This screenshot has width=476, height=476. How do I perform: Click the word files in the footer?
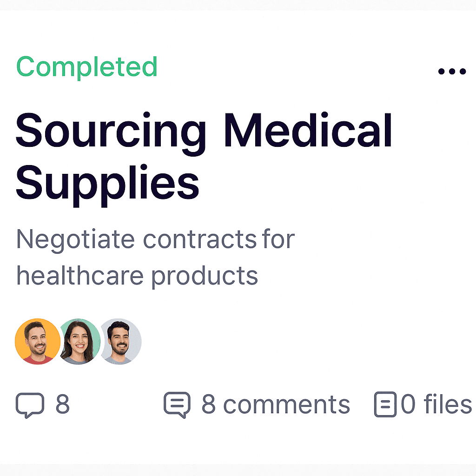448,404
